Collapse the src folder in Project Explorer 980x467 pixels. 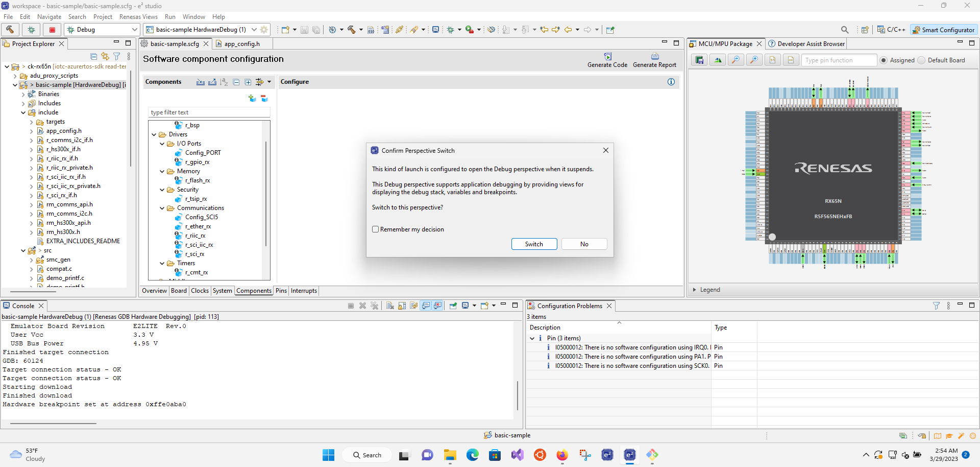click(x=23, y=250)
